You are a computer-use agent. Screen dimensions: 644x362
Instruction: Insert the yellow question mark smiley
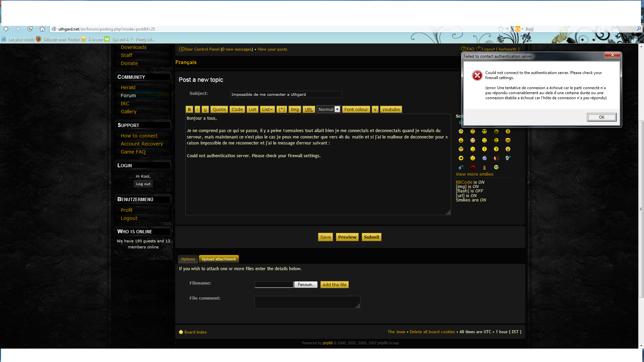496,149
